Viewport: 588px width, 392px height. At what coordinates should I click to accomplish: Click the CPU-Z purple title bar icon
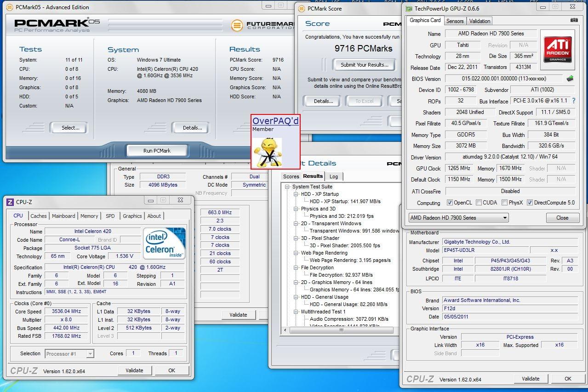(10, 202)
